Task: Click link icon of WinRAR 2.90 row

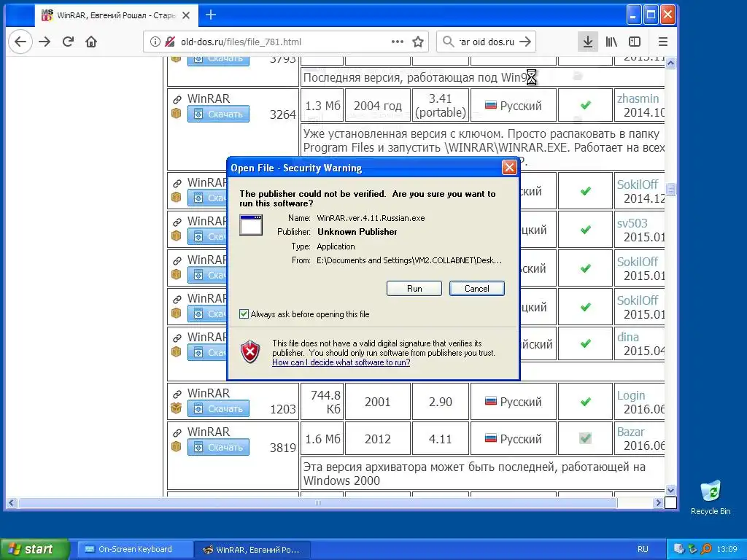Action: 177,394
